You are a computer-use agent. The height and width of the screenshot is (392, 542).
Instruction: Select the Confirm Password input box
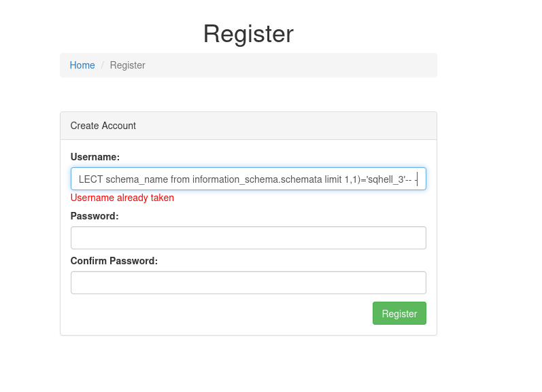tap(248, 283)
